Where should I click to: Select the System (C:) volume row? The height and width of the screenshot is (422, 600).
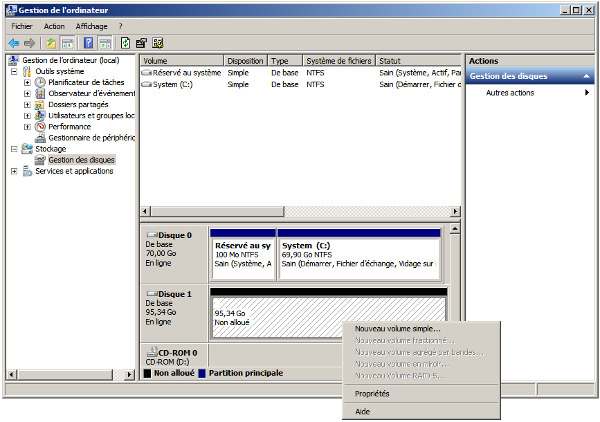[x=301, y=85]
